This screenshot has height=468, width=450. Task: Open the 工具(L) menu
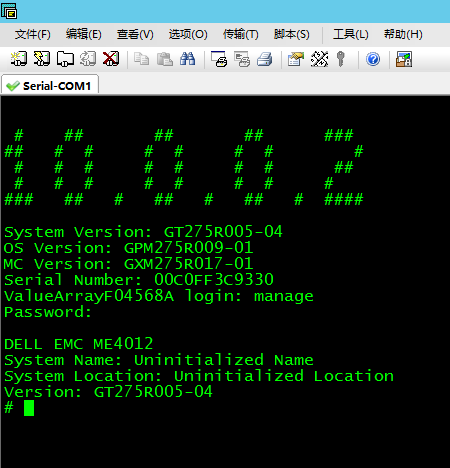pos(351,34)
